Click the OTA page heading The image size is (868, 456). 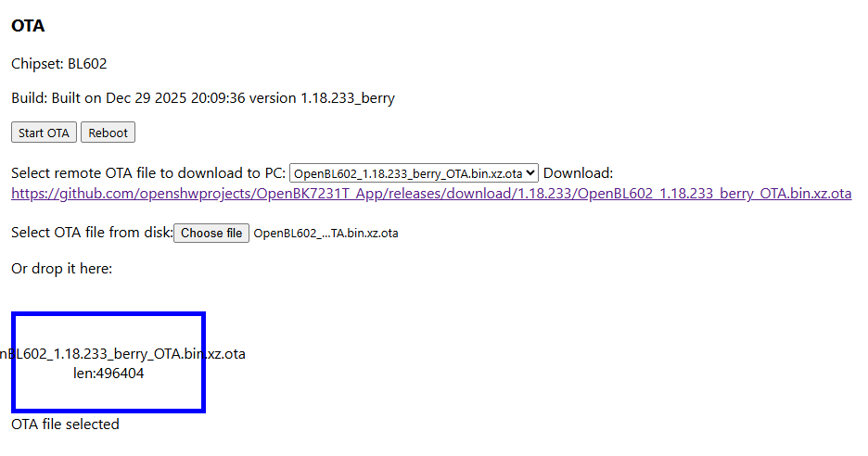pos(28,26)
